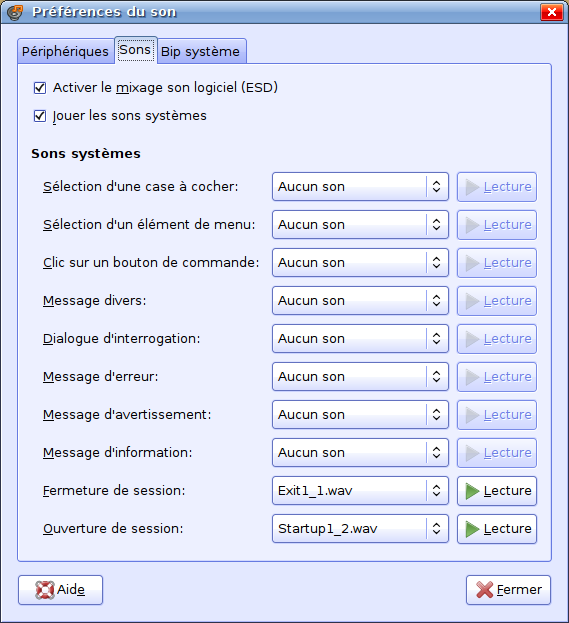Click grayed Lecture for Dialogue d'interrogation
569x623 pixels.
[x=497, y=339]
